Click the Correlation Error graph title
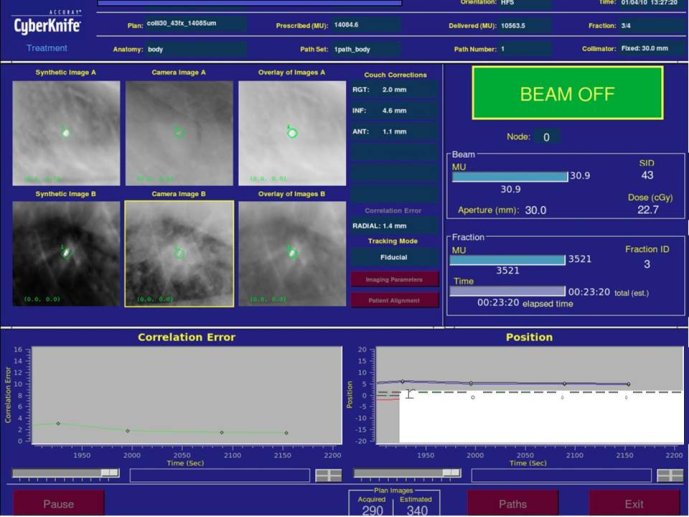Image resolution: width=689 pixels, height=517 pixels. coord(187,337)
